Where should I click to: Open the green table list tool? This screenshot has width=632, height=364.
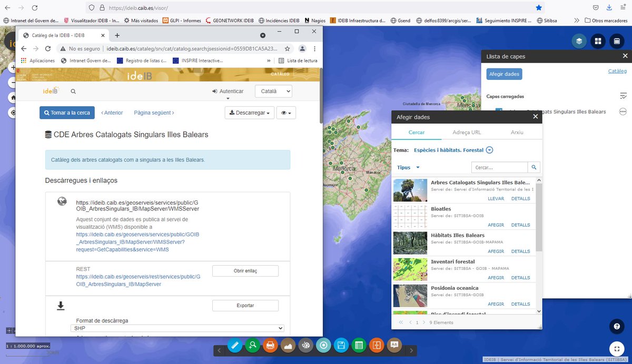tap(359, 346)
